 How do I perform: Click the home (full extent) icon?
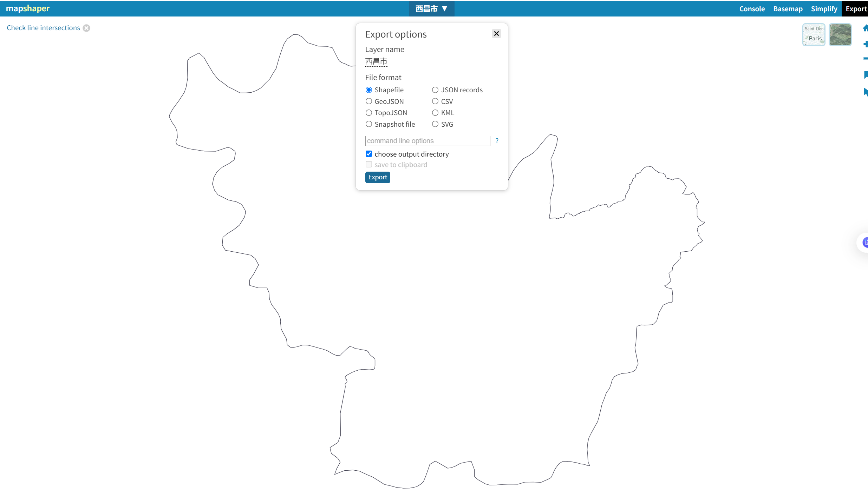click(x=865, y=28)
